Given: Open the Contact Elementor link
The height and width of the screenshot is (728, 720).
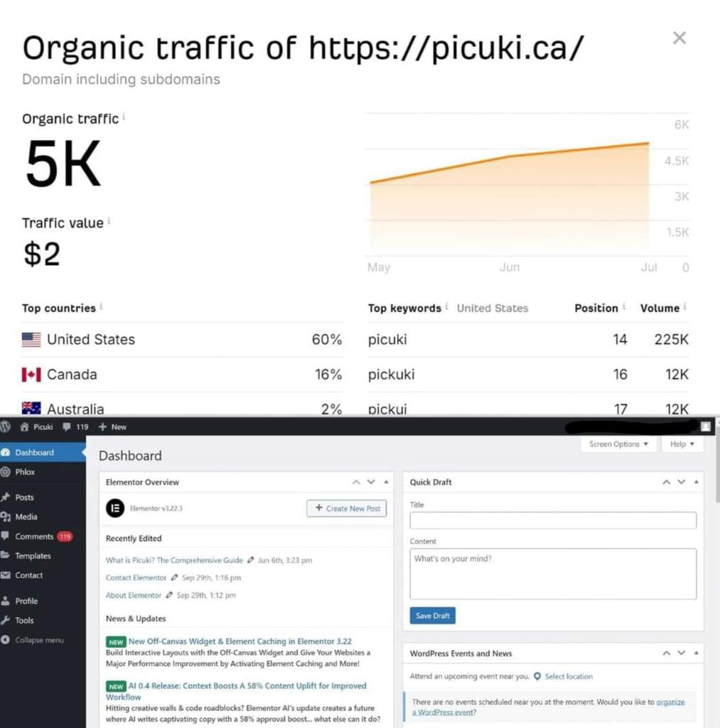Looking at the screenshot, I should tap(136, 577).
